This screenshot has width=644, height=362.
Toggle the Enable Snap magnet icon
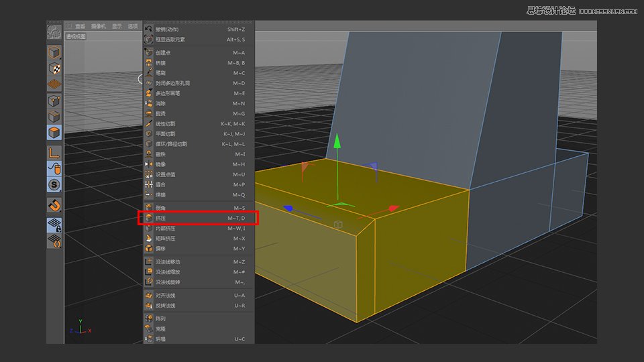tap(55, 204)
